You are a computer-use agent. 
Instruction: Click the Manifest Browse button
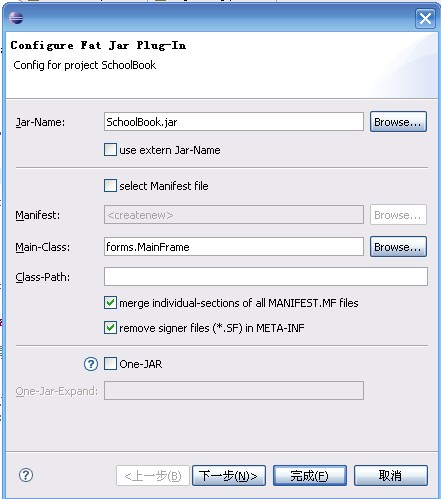coord(398,215)
